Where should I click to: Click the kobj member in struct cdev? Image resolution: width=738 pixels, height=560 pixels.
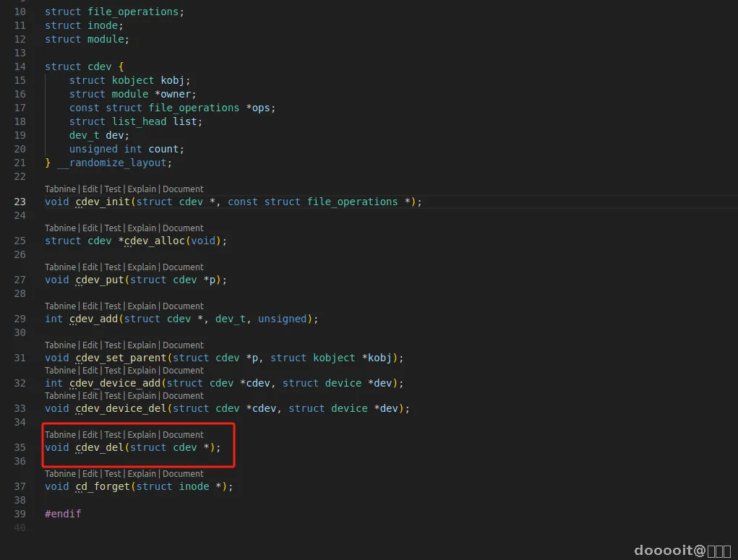click(172, 80)
